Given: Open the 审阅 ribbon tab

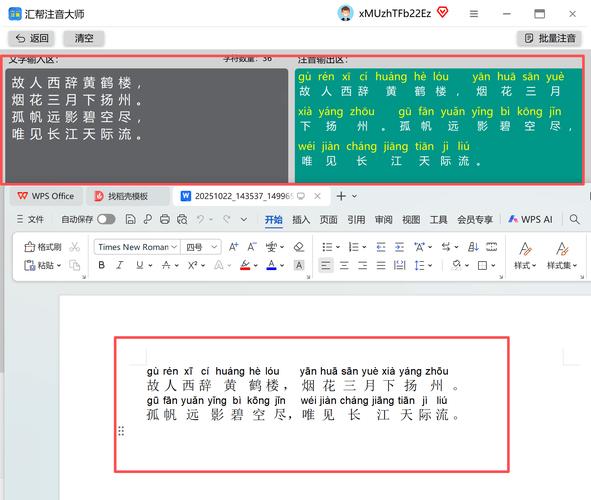Looking at the screenshot, I should (384, 220).
